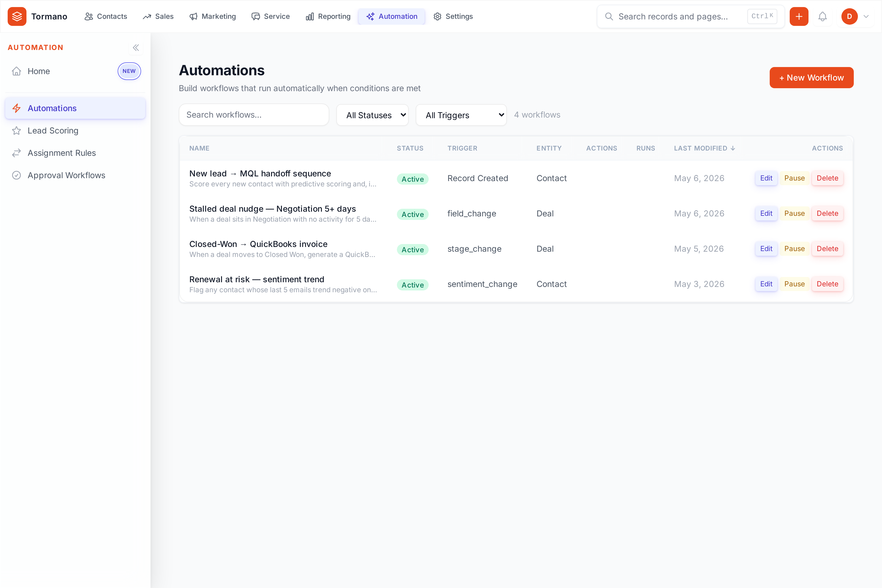Open 'Renewal at risk — sentiment trend'
Image resolution: width=882 pixels, height=588 pixels.
(x=256, y=279)
